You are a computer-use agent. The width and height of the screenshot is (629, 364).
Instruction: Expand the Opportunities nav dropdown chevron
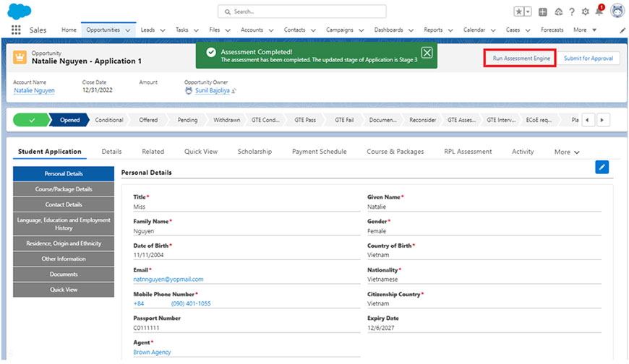[x=128, y=30]
